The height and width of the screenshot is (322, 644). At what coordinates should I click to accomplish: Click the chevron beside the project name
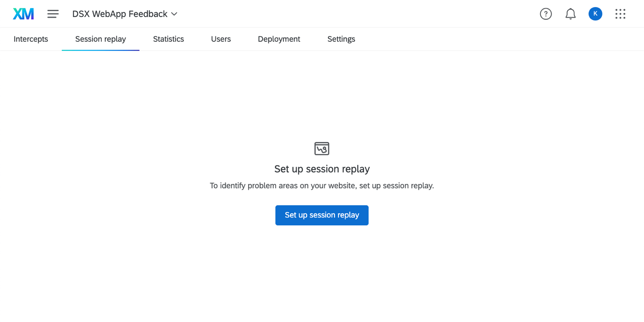tap(174, 14)
